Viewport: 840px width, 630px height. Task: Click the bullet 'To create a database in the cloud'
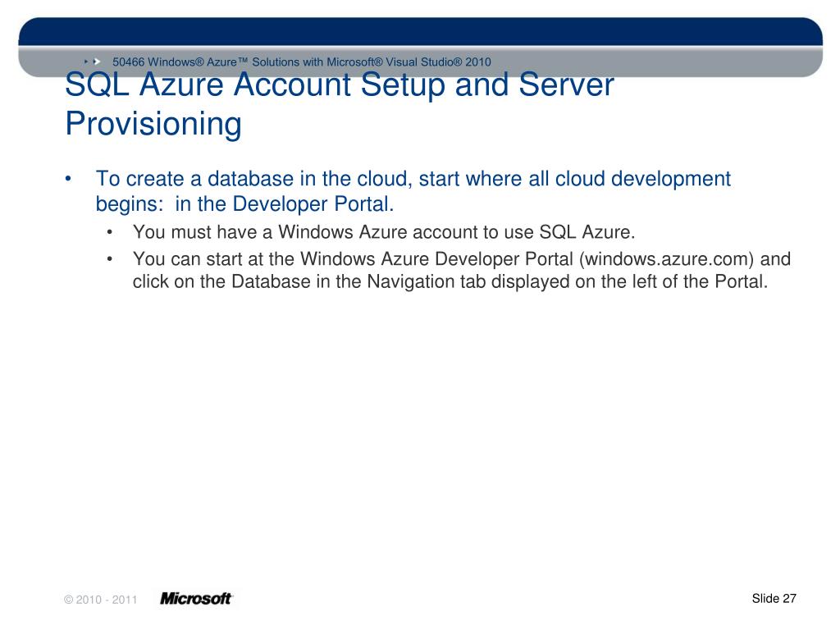tap(413, 191)
